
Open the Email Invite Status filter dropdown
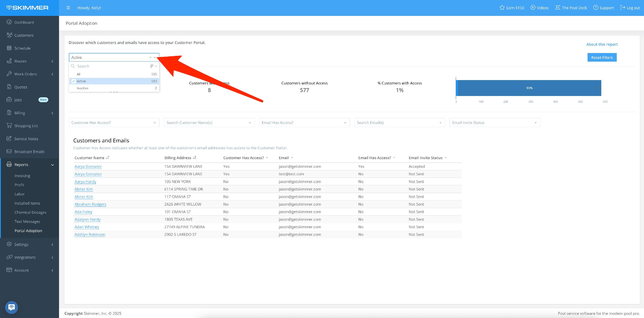tap(495, 123)
